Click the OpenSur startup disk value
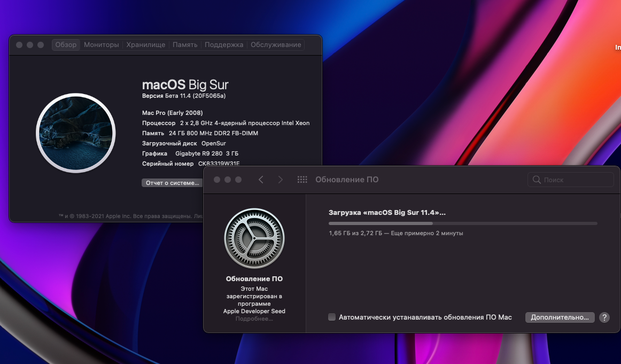The height and width of the screenshot is (364, 621). click(x=213, y=143)
